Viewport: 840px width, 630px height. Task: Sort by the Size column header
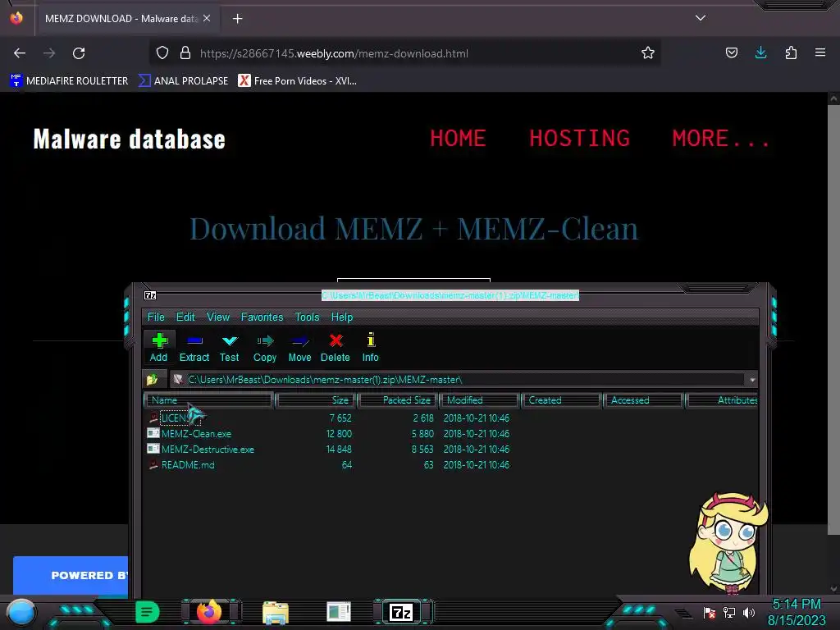tap(316, 400)
